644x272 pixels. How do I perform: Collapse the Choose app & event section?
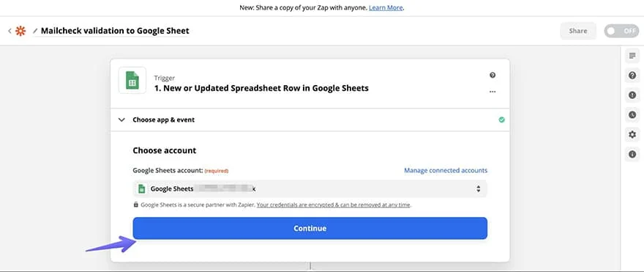pyautogui.click(x=121, y=120)
